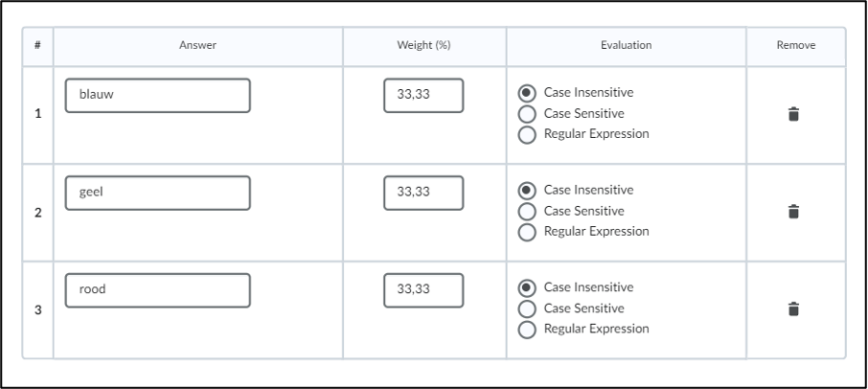Delete answer row 1 with trash icon
The width and height of the screenshot is (868, 389).
pos(793,114)
